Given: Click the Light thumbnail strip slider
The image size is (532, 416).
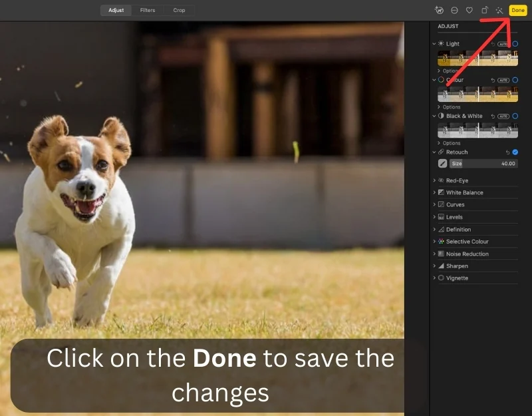Looking at the screenshot, I should [477, 58].
